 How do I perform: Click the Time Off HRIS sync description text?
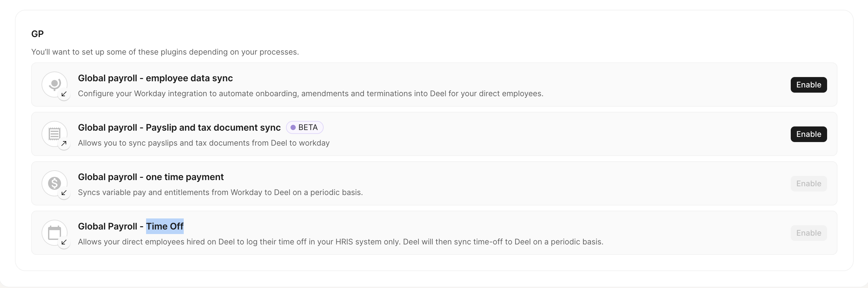[340, 242]
